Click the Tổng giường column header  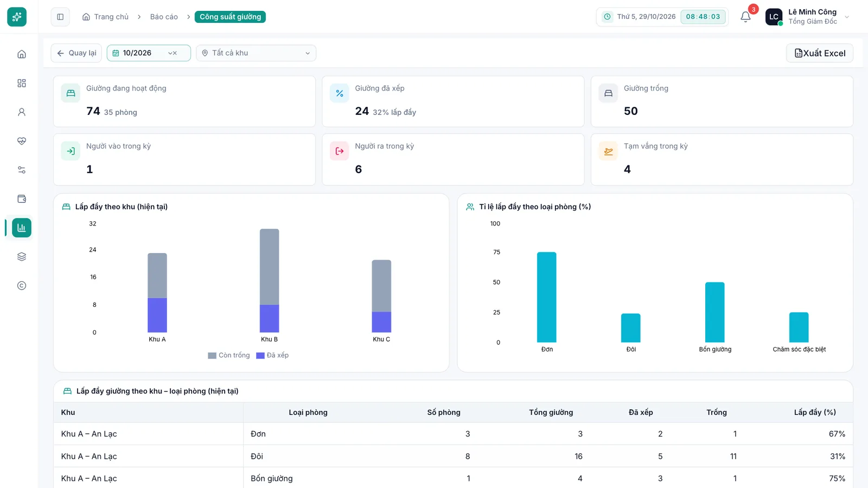[551, 413]
